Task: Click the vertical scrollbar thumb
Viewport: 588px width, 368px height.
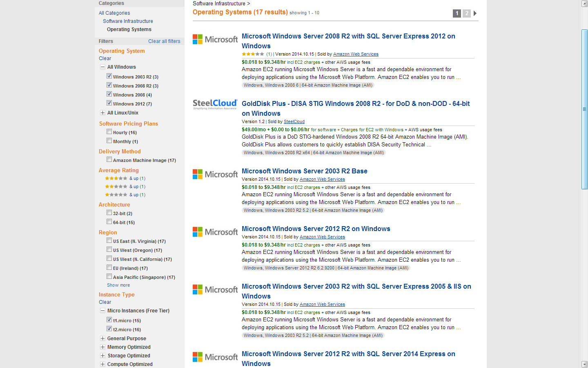Action: tap(584, 109)
